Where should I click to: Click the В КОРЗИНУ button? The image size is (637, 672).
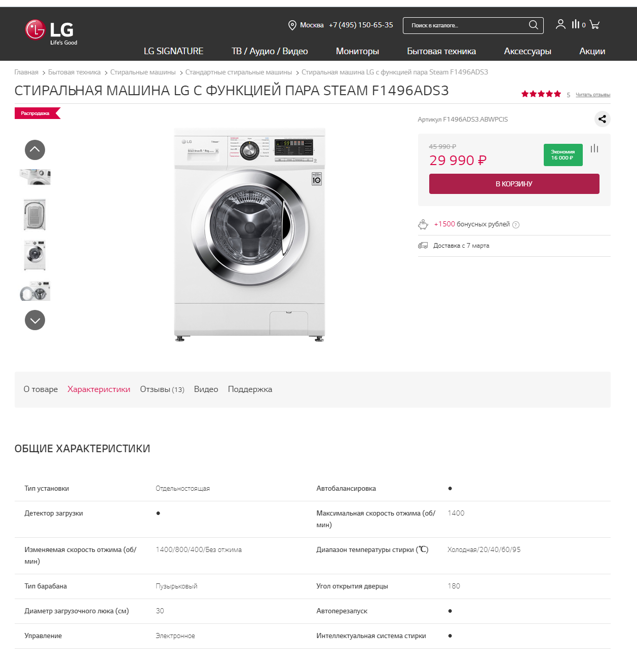pos(514,184)
